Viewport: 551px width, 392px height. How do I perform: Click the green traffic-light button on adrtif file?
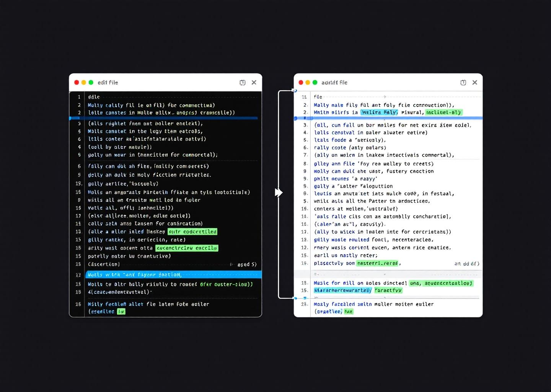coord(315,82)
